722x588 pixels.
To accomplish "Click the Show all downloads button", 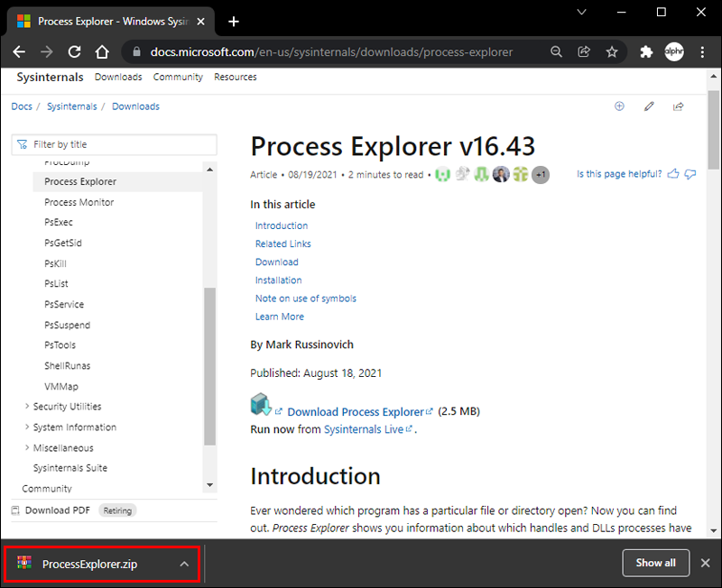I will pyautogui.click(x=655, y=563).
